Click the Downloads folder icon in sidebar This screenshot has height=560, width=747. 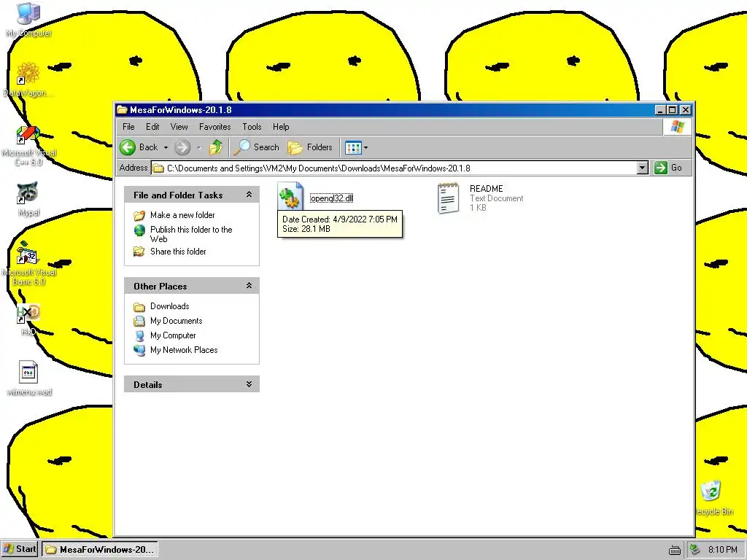(x=139, y=307)
